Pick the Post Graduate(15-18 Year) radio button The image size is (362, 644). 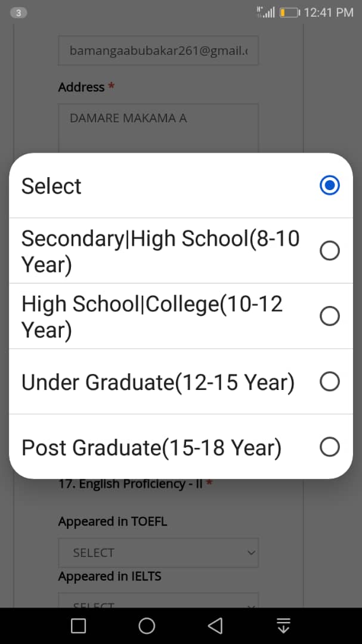point(330,447)
